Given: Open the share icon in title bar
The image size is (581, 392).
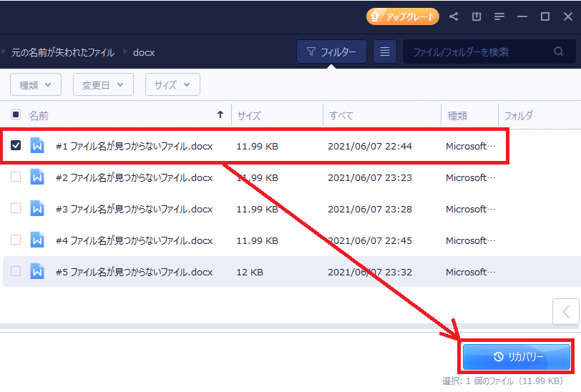Looking at the screenshot, I should tap(454, 16).
